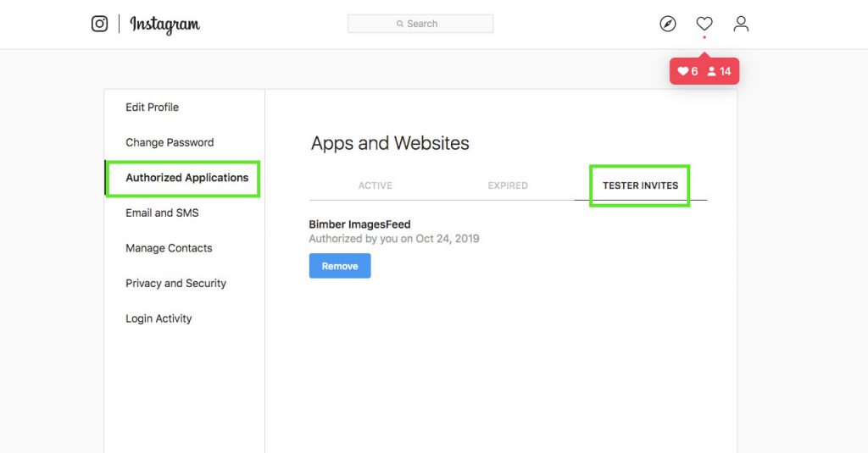Select Authorized Applications in sidebar
This screenshot has height=453, width=868.
[187, 178]
